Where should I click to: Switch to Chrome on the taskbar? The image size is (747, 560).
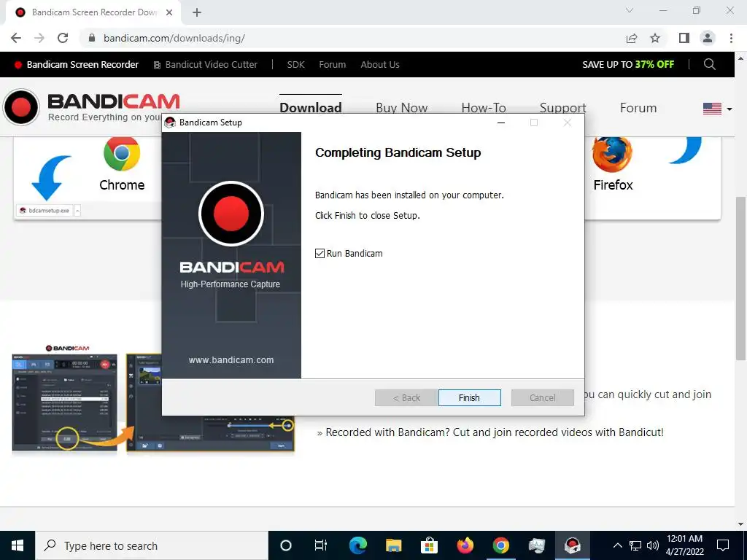tap(500, 545)
